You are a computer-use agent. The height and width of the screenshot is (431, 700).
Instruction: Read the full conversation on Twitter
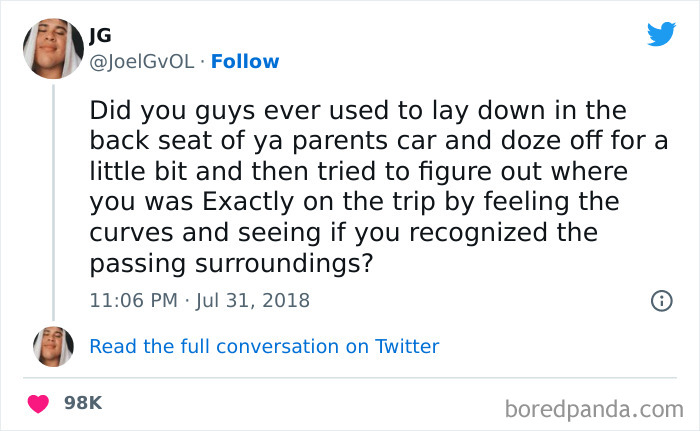point(264,346)
